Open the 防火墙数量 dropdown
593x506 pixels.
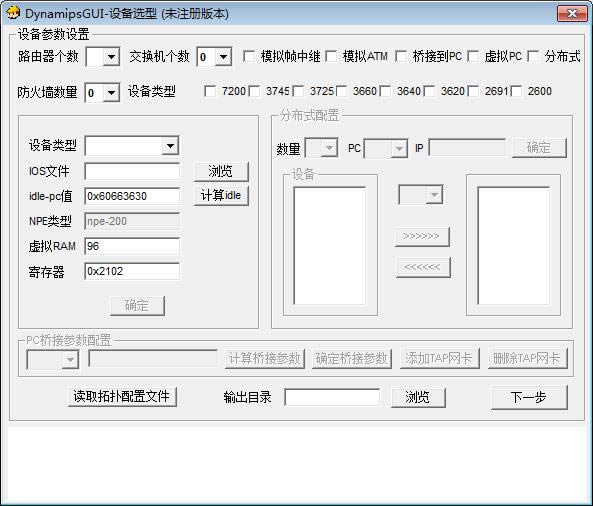pos(102,92)
